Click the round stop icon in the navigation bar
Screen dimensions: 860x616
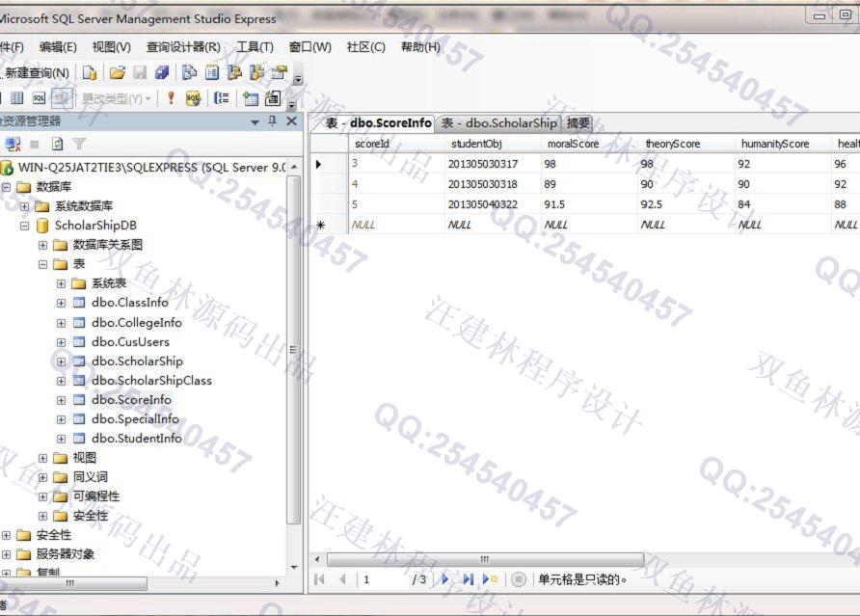click(519, 579)
